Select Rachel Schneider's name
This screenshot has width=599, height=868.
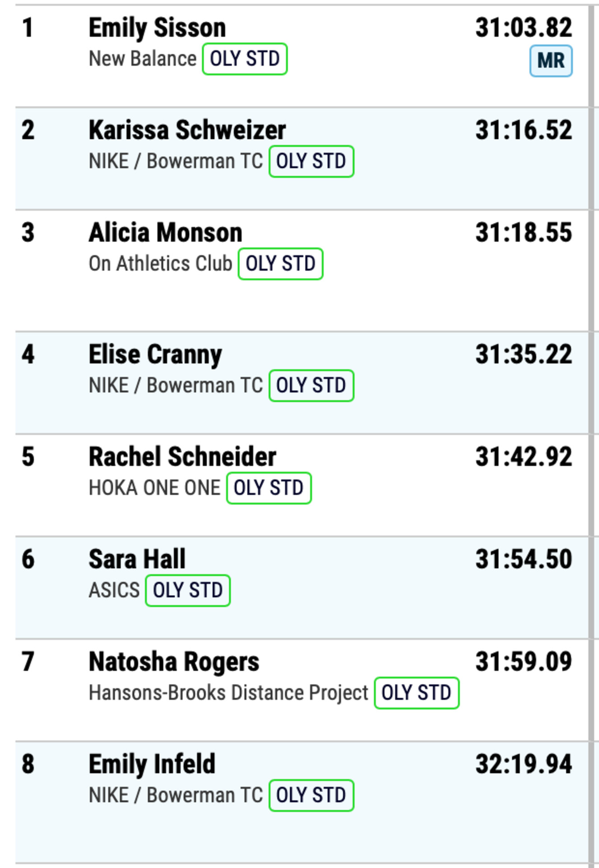pos(183,457)
